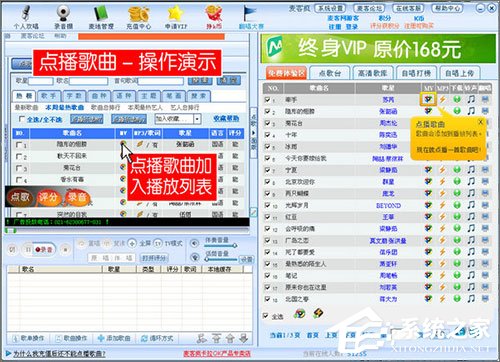Click the music note icon in row 1
Image resolution: width=500 pixels, height=362 pixels.
click(x=471, y=99)
